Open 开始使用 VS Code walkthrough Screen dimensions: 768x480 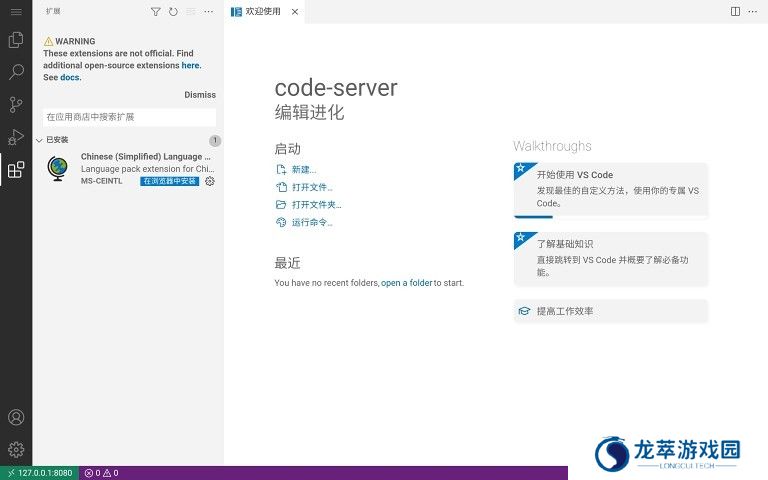[x=611, y=189]
